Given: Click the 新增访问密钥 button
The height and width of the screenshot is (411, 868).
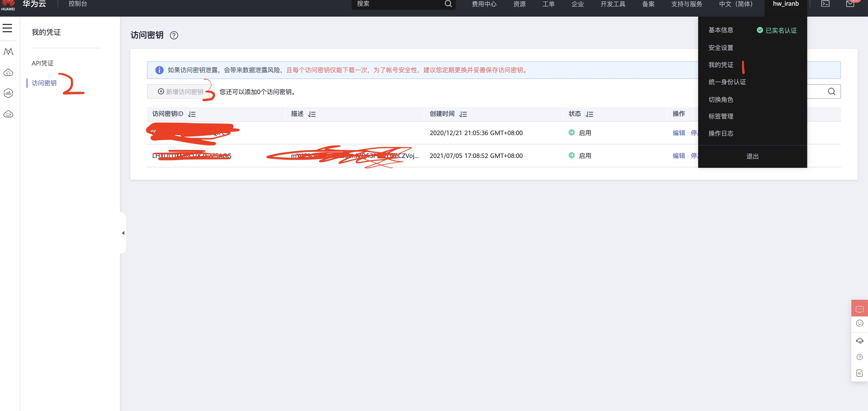Looking at the screenshot, I should [x=181, y=92].
